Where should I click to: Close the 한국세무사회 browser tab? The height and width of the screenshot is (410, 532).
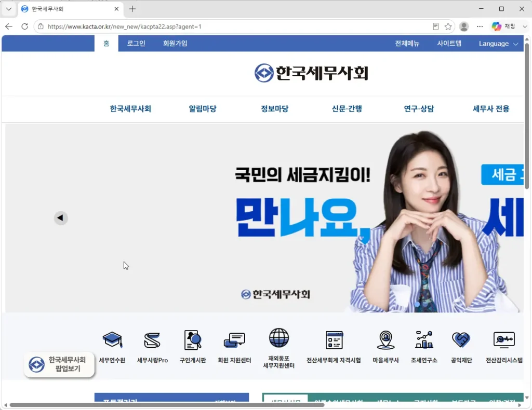pyautogui.click(x=116, y=9)
